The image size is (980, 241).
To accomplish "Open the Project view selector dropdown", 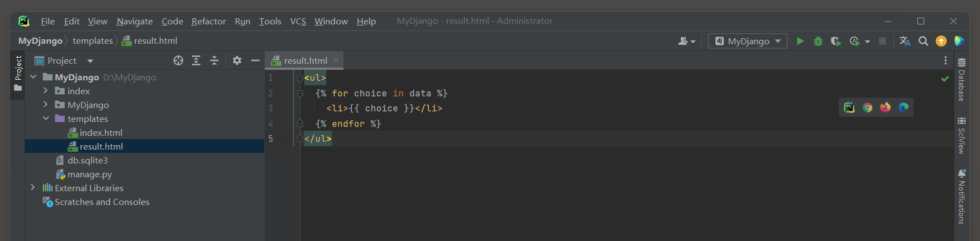I will click(64, 60).
